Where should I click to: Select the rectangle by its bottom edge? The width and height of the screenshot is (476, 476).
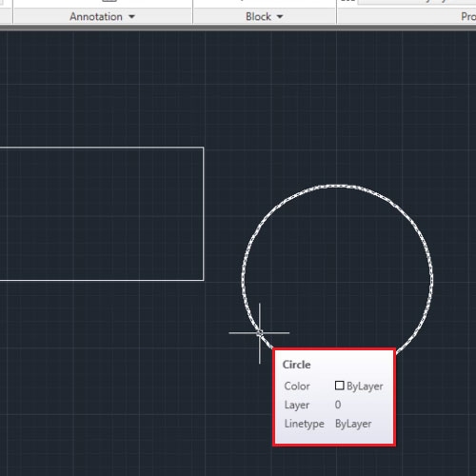pyautogui.click(x=102, y=280)
